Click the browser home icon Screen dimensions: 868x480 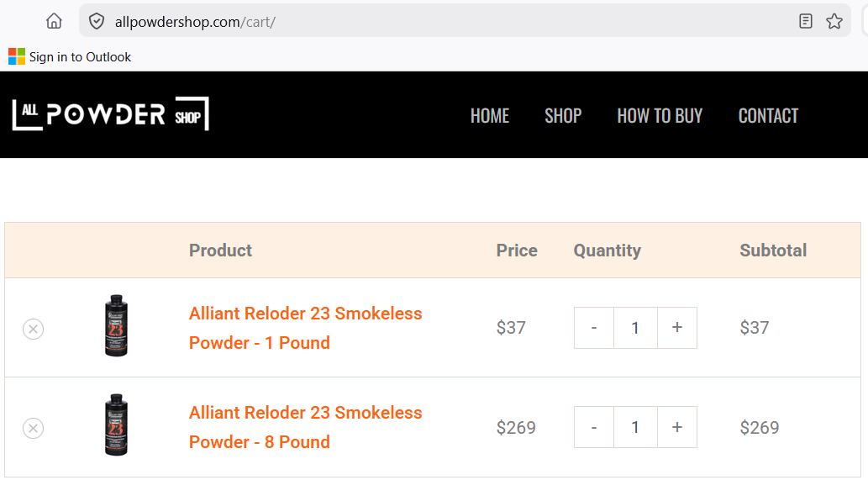click(x=54, y=21)
